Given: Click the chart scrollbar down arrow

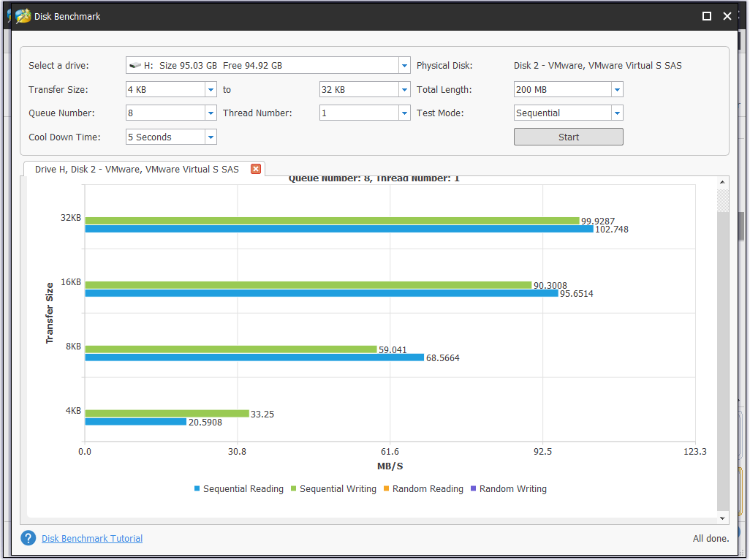Looking at the screenshot, I should click(723, 518).
